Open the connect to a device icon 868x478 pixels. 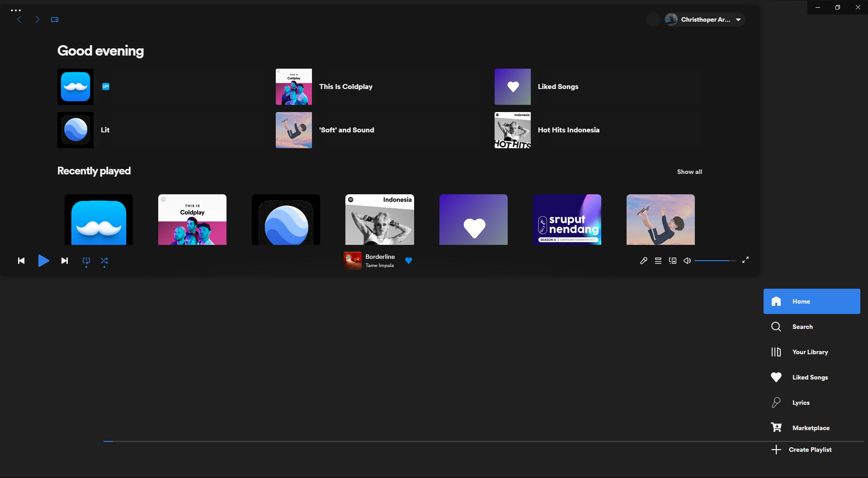[672, 261]
